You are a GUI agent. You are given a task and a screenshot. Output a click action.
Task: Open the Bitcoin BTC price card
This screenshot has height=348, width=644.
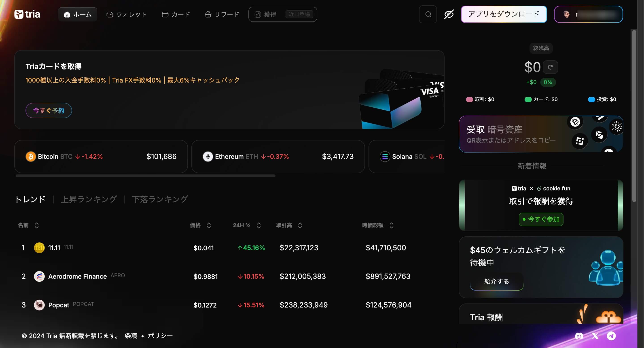(101, 157)
